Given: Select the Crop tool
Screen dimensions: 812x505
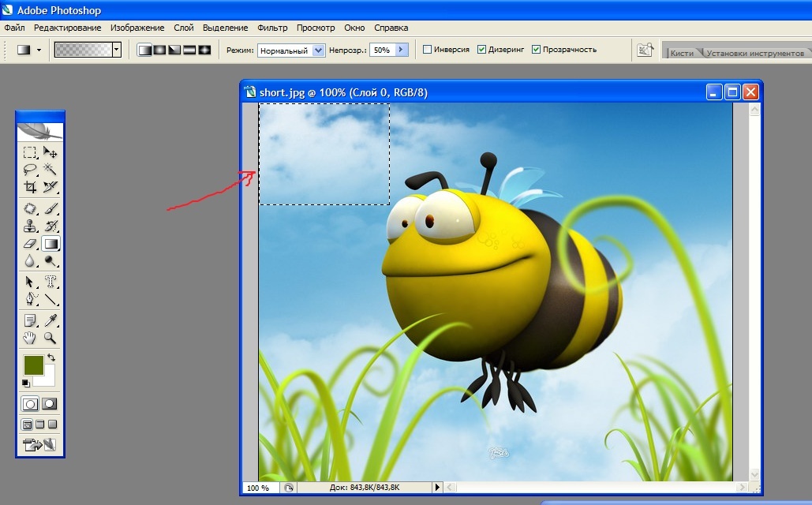Looking at the screenshot, I should [x=30, y=186].
